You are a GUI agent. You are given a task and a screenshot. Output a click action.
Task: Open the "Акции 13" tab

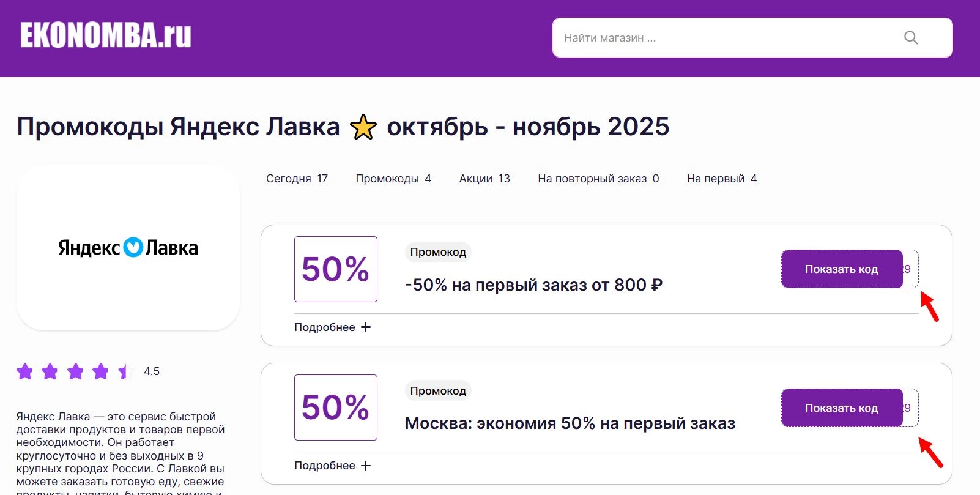(484, 179)
